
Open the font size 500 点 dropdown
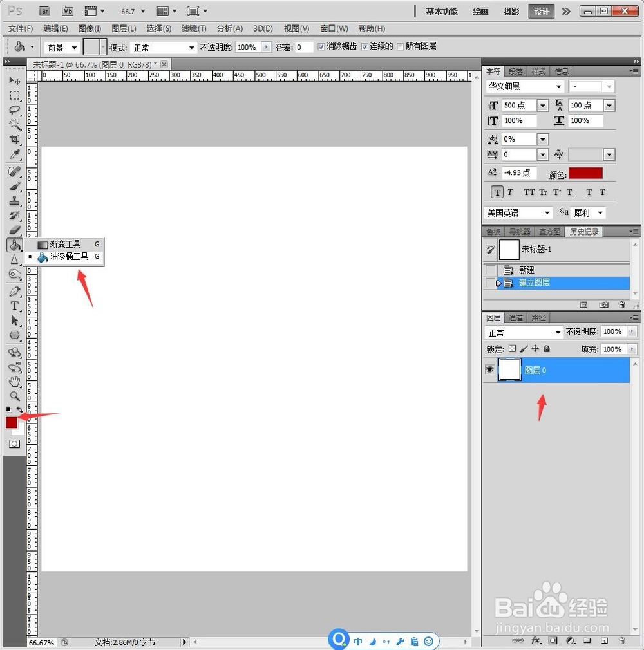(543, 106)
